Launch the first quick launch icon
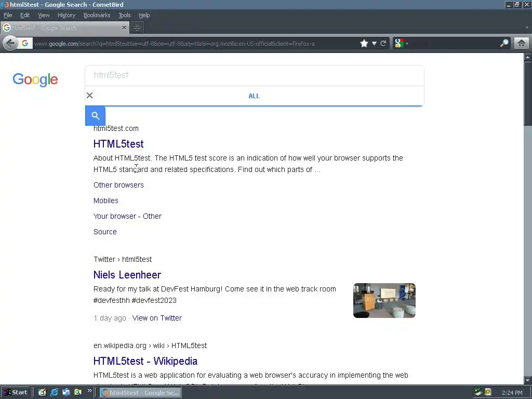Screen dimensions: 532x399 42,393
